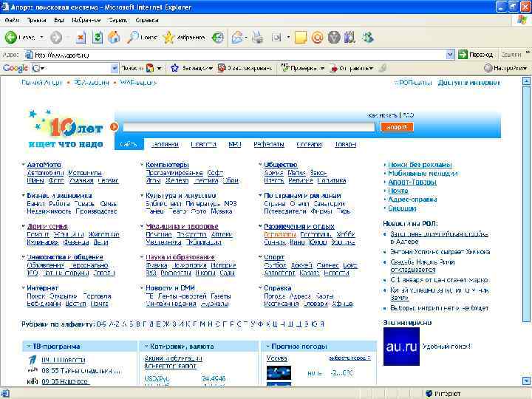Click the orange апорт! search button

tap(397, 127)
